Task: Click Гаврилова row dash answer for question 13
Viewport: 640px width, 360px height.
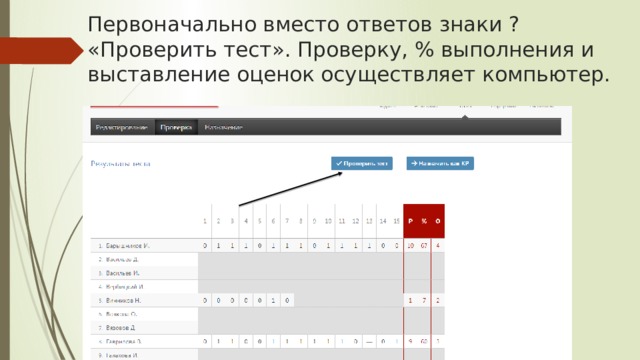Action: 369,342
